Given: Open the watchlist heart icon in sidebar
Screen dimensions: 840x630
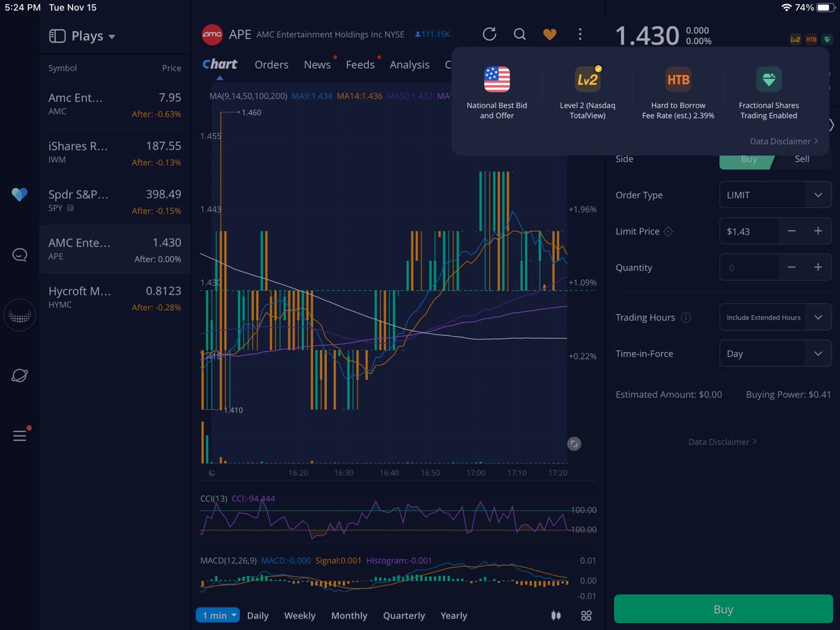Looking at the screenshot, I should [x=20, y=195].
